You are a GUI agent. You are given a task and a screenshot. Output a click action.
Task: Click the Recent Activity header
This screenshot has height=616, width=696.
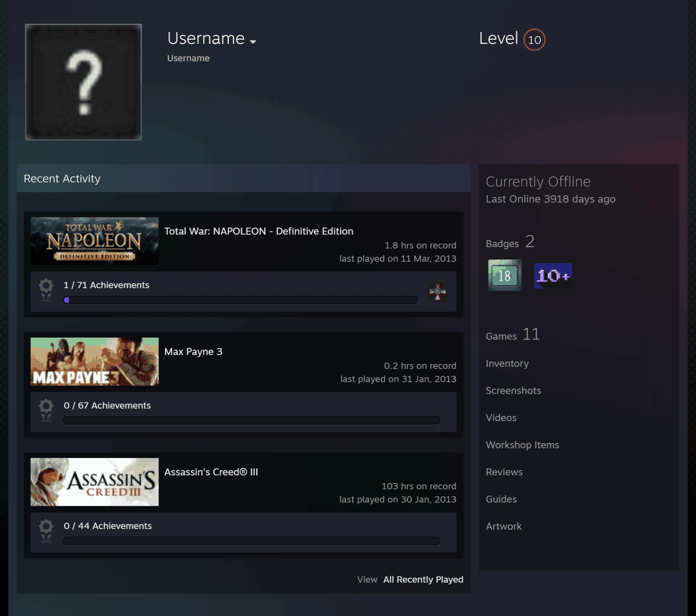point(244,178)
